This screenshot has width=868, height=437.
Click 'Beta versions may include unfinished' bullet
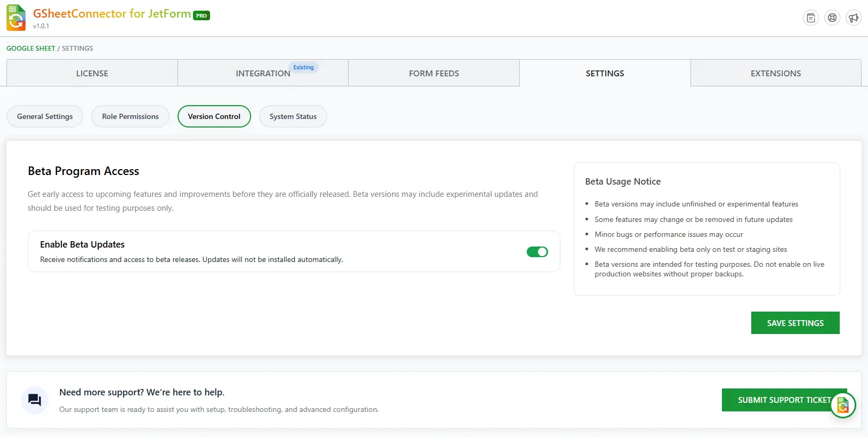coord(696,204)
